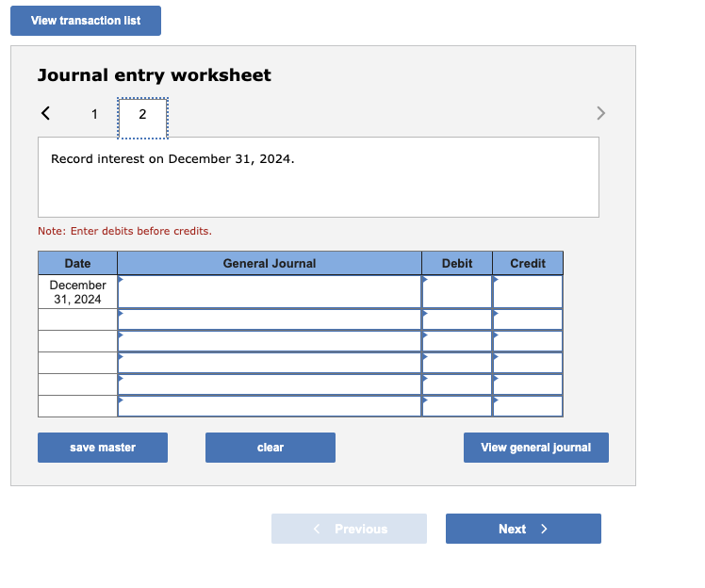The width and height of the screenshot is (705, 588).
Task: Open General Journal account field in second row
Action: 270,319
